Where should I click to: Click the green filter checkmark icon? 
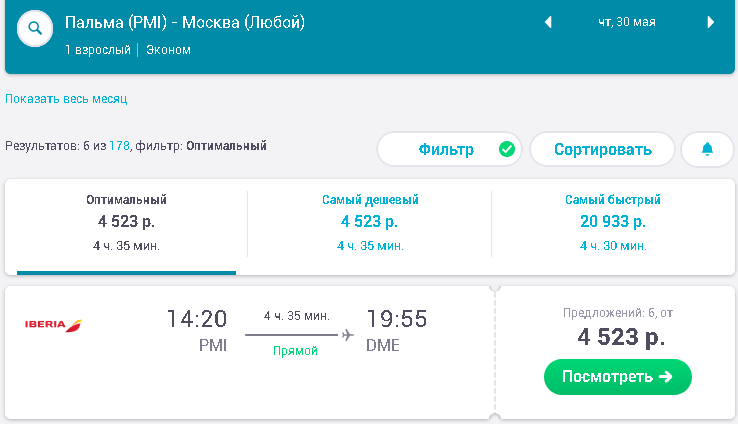tap(506, 149)
